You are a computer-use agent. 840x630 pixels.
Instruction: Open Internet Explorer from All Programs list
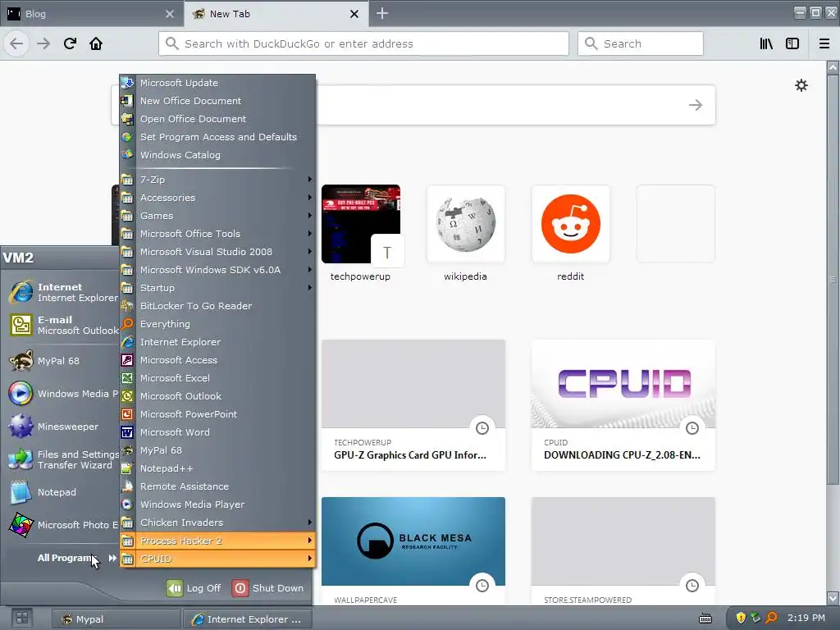click(217, 342)
